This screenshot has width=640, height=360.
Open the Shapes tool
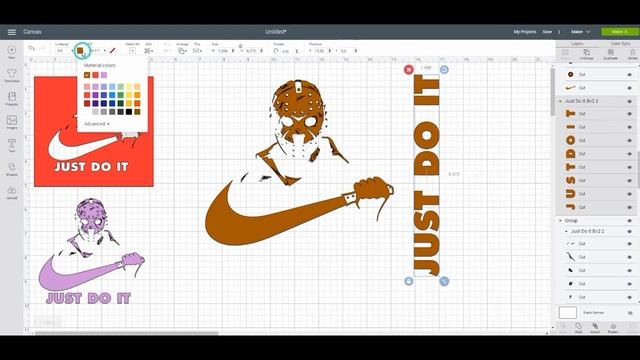pyautogui.click(x=12, y=169)
